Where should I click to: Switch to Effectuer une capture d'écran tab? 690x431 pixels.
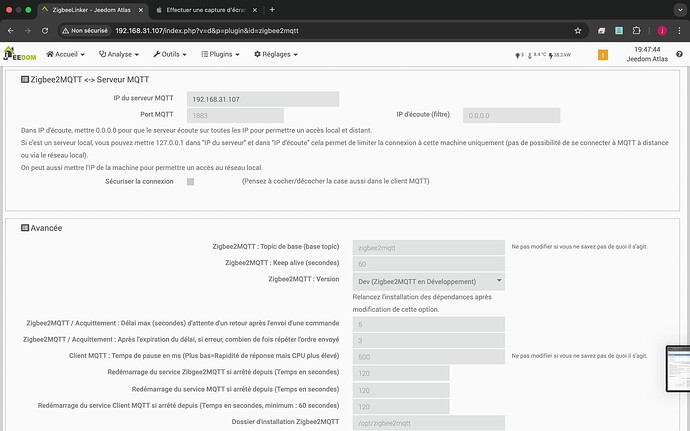tap(206, 10)
